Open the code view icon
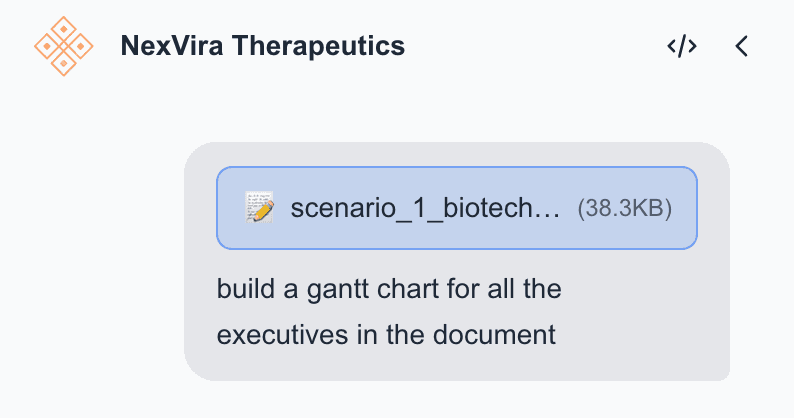 tap(682, 46)
